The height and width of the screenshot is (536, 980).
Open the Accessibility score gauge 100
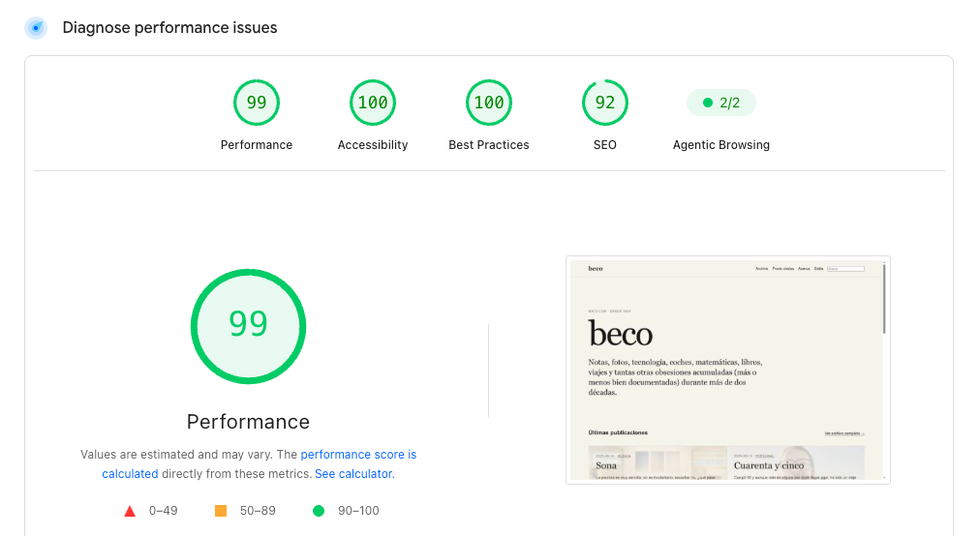tap(373, 103)
